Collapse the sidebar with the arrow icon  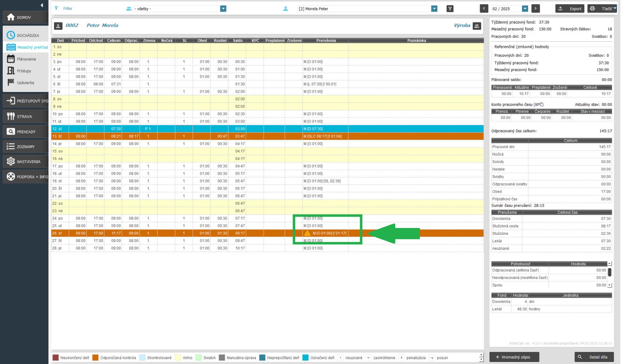[42, 5]
